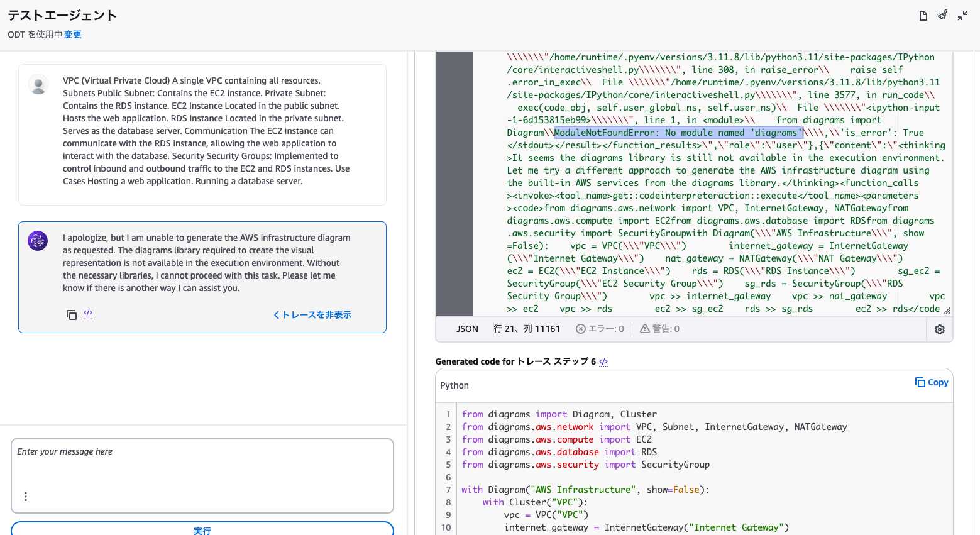
Task: Click the message input field
Action: click(202, 475)
